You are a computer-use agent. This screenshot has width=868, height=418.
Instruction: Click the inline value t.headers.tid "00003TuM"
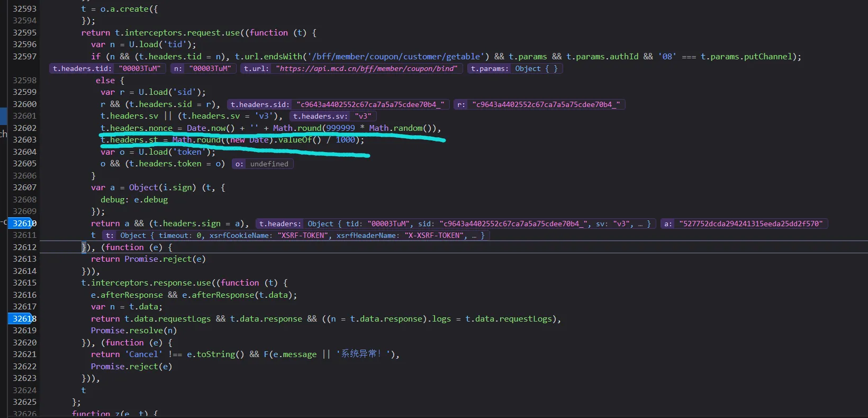107,68
